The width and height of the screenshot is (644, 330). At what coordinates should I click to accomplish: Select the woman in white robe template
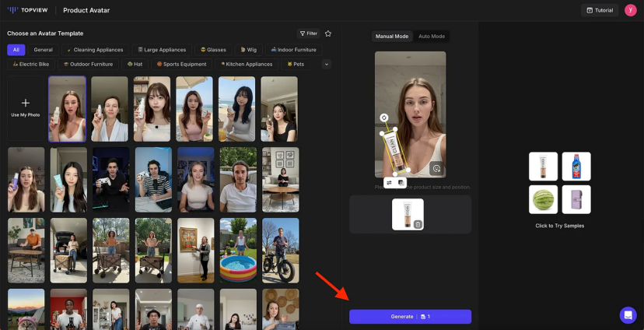click(x=110, y=109)
